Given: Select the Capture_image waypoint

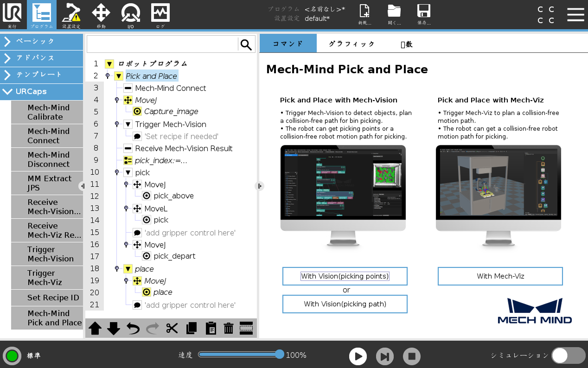Looking at the screenshot, I should [171, 111].
